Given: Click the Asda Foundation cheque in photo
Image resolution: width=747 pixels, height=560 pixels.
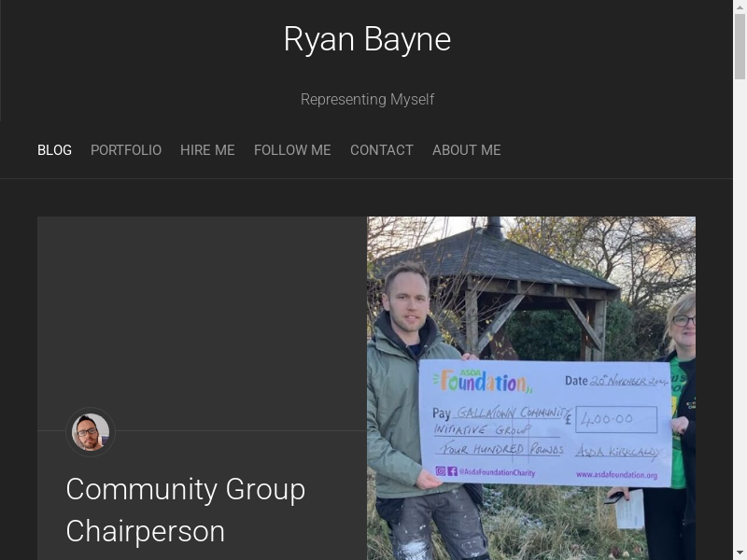Looking at the screenshot, I should [546, 423].
